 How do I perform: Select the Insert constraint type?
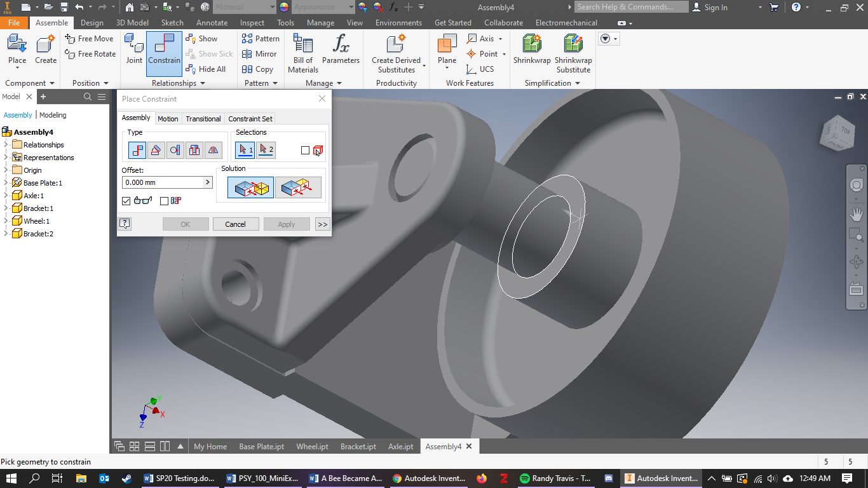pos(194,150)
